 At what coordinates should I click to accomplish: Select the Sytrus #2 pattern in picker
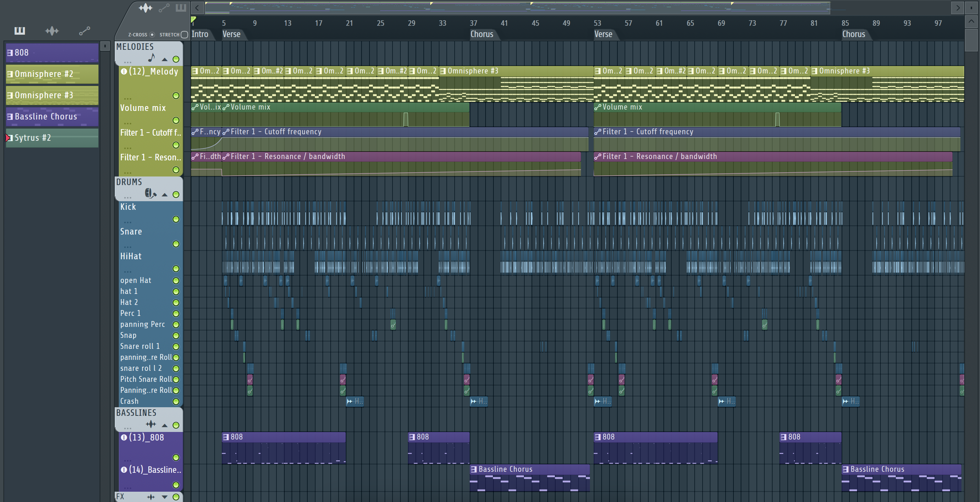[x=52, y=138]
